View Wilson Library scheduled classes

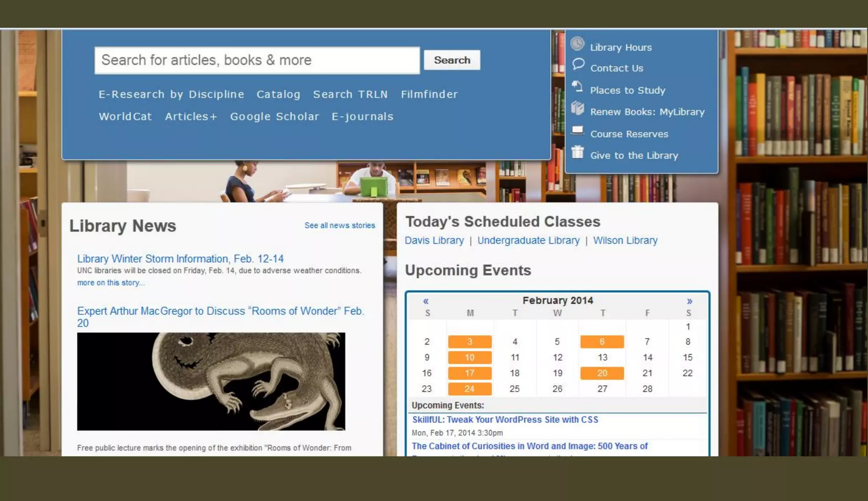(625, 240)
